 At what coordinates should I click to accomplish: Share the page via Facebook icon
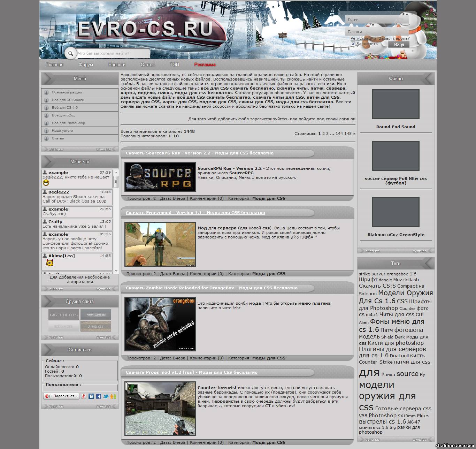click(x=99, y=396)
